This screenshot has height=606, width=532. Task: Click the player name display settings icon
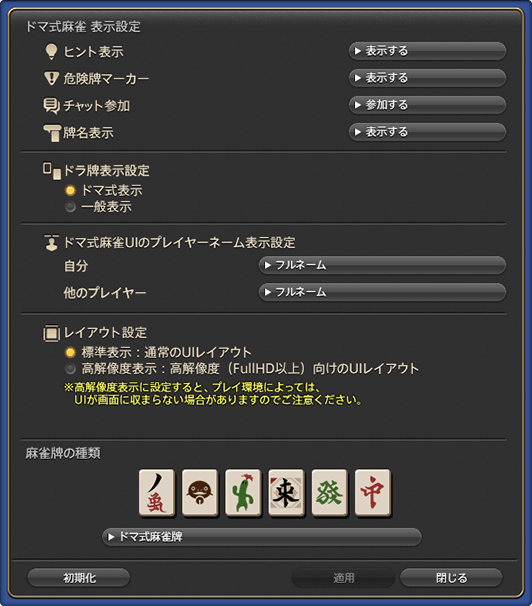click(51, 243)
